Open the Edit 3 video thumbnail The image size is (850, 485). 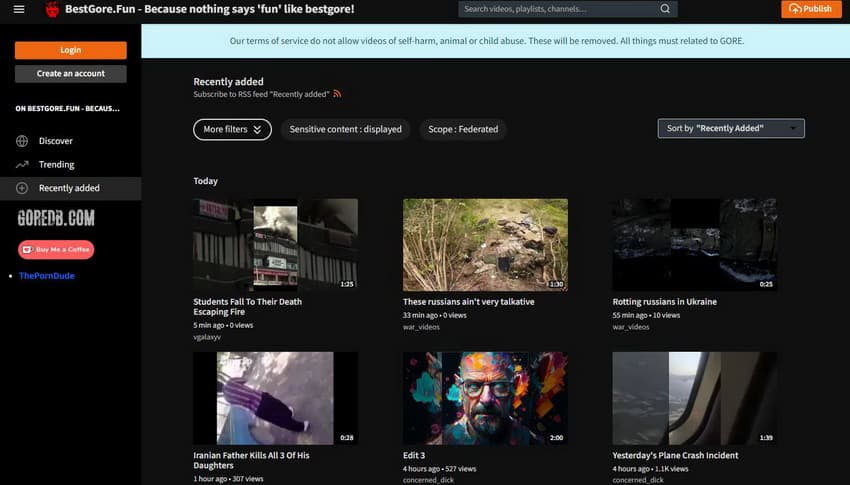tap(485, 398)
